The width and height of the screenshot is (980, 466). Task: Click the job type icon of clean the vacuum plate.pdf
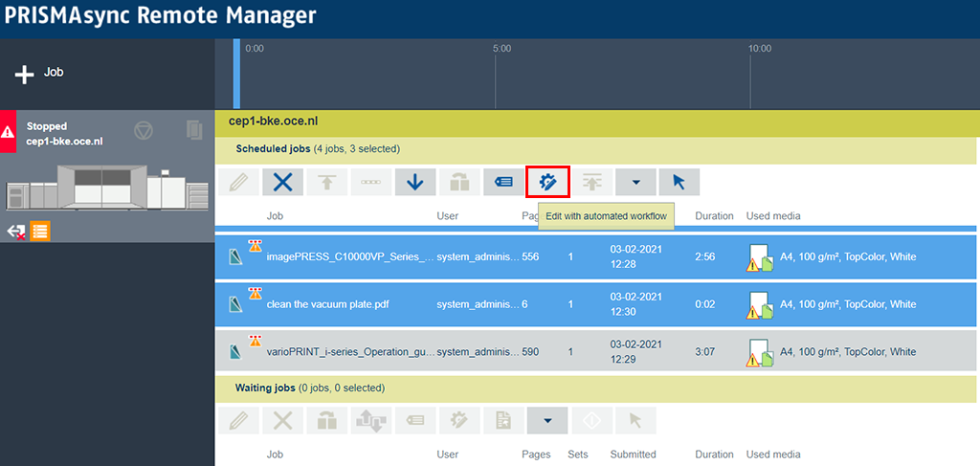(234, 305)
